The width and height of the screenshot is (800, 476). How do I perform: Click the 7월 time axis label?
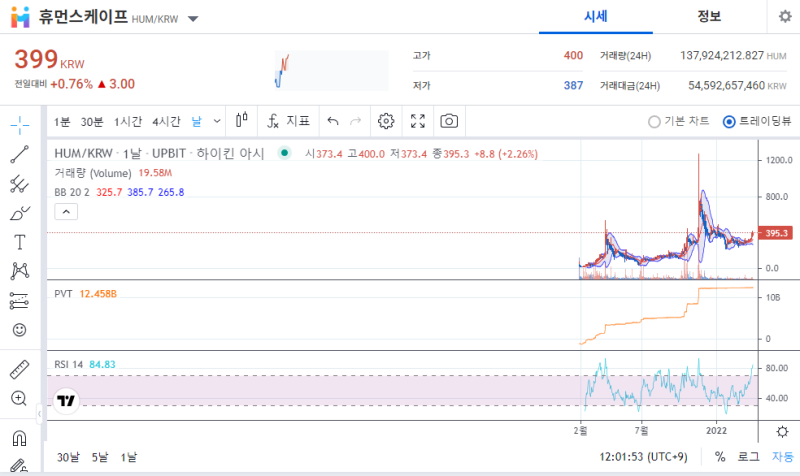641,431
